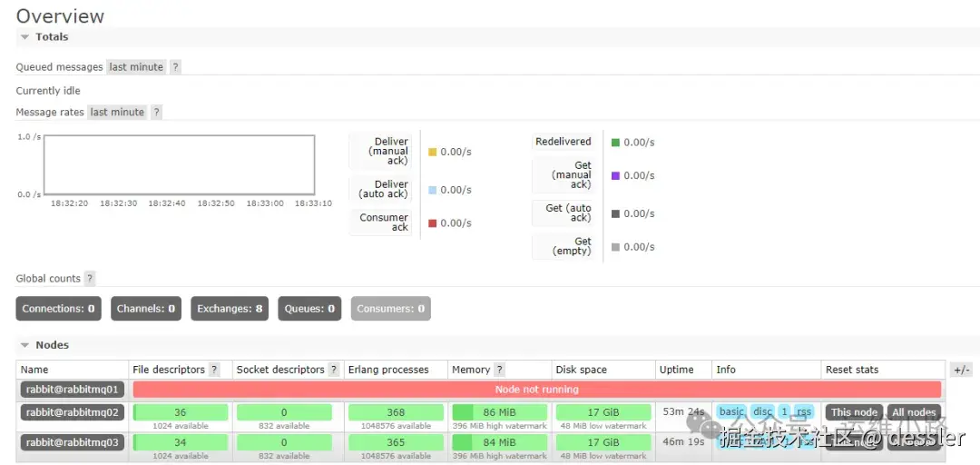
Task: Change Queued messages last minute range
Action: 136,67
